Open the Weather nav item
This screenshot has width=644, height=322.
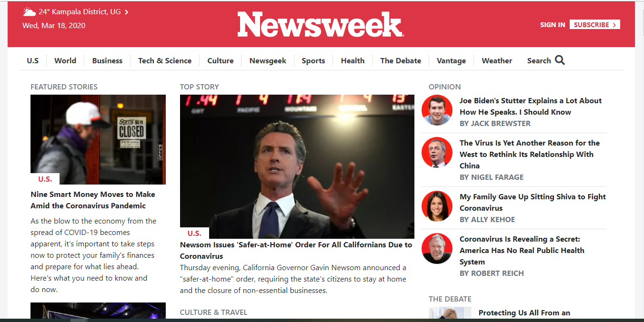[497, 60]
